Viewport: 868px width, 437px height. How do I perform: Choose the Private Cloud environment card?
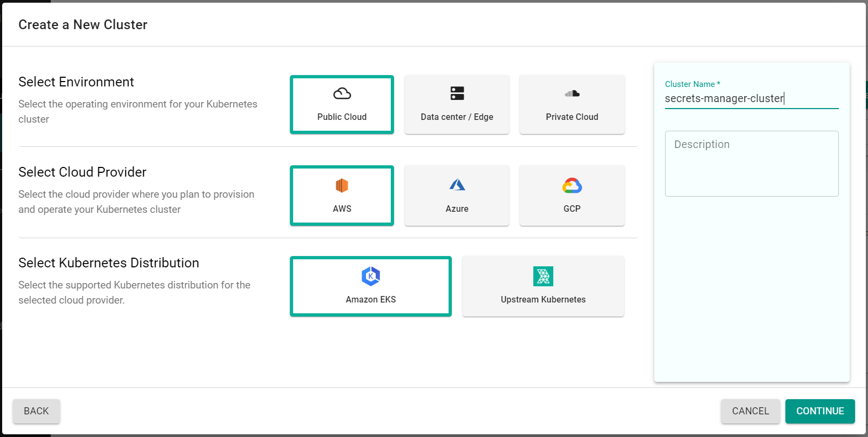tap(572, 104)
